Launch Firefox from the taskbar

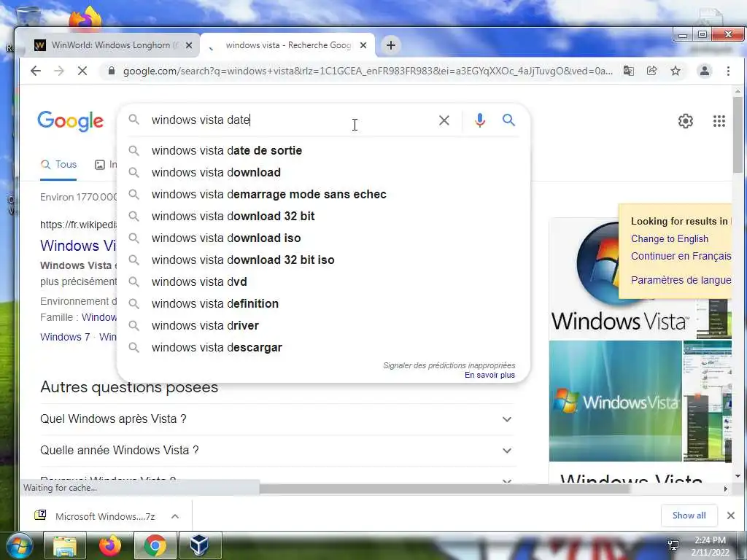pos(109,545)
